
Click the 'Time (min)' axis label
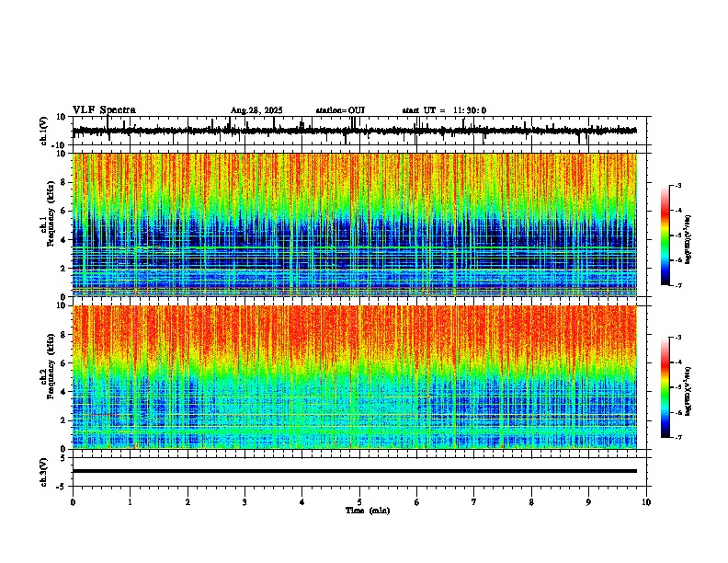coord(368,511)
